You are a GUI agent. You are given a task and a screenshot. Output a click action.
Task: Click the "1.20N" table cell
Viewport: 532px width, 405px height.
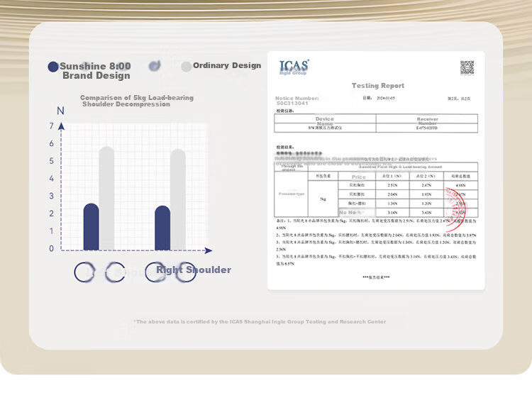click(426, 204)
